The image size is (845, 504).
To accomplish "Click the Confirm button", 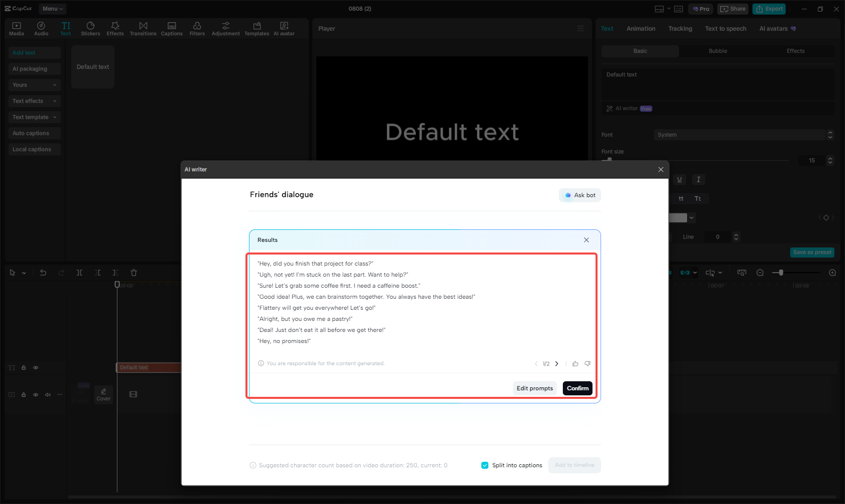I will 577,388.
